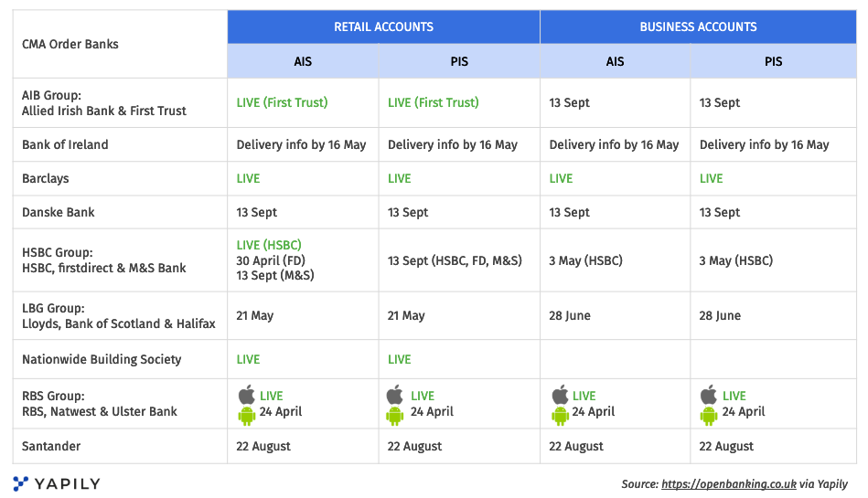This screenshot has height=498, width=868.
Task: Click the Android icon in RBS Retail PIS cell
Action: coord(395,416)
